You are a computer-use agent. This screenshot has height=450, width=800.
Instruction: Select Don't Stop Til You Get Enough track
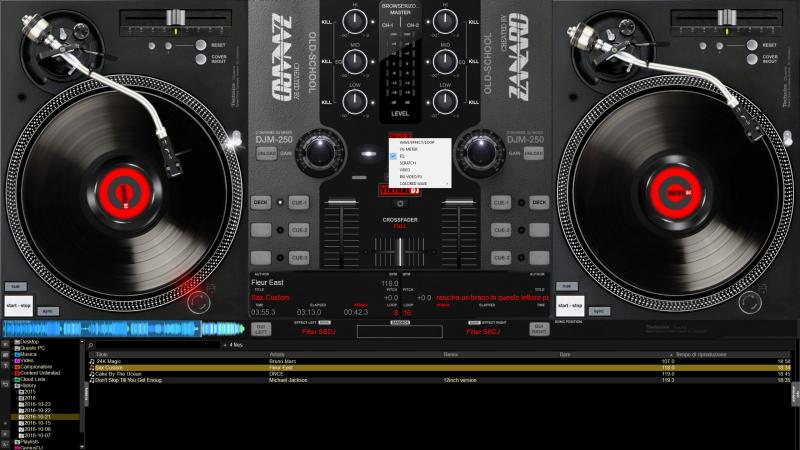440,380
